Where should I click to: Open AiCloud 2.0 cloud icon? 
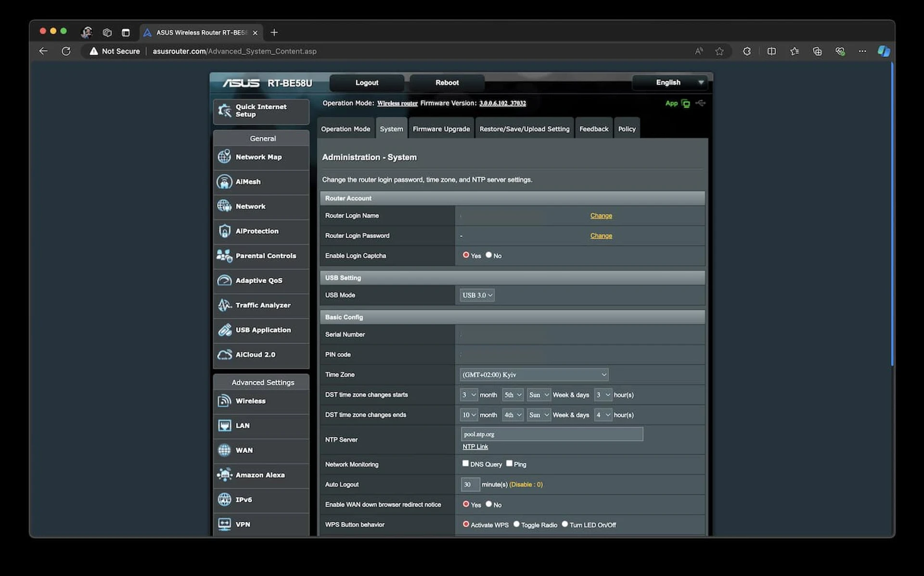pyautogui.click(x=224, y=354)
